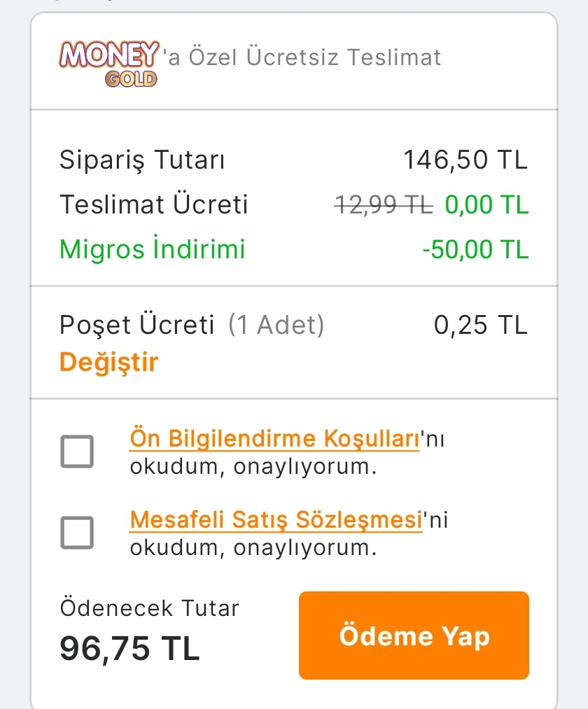Click the struck-through 12,99 TL price
Viewport: 588px width, 709px height.
(384, 205)
